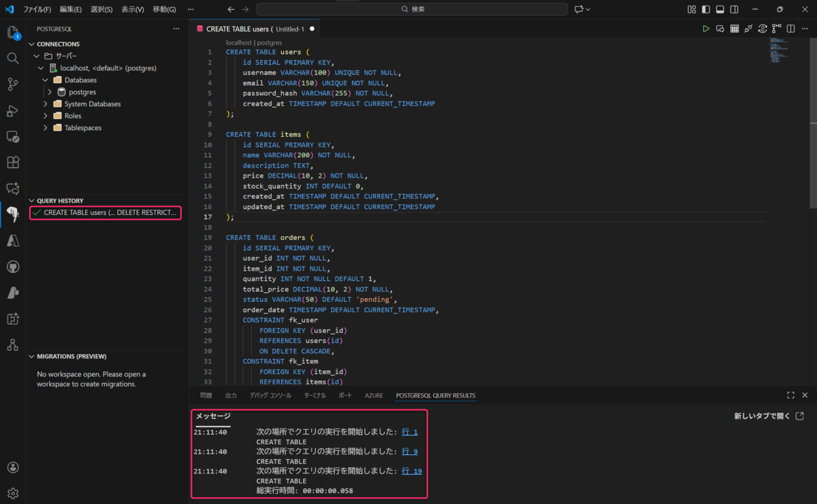Open the Search view in the activity bar

13,58
